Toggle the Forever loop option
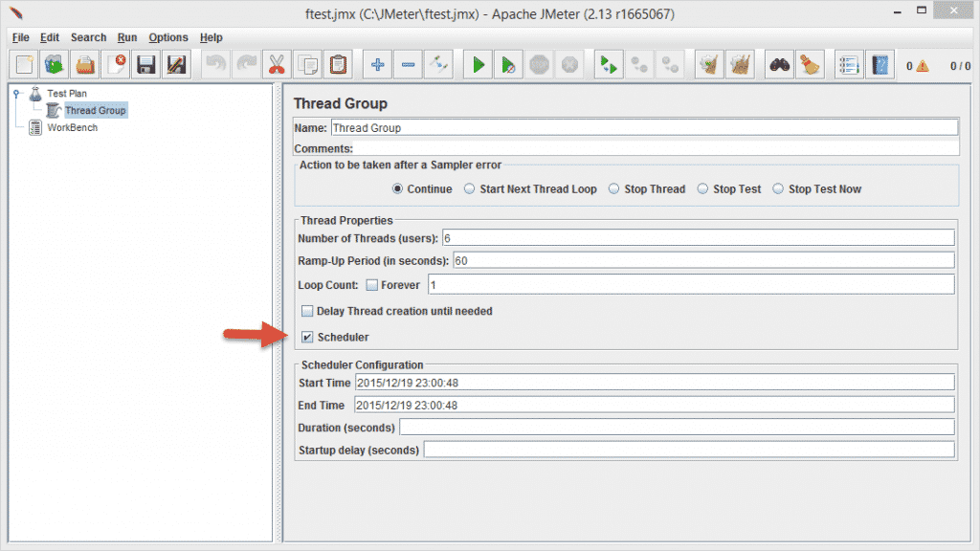Viewport: 980px width, 551px height. (x=371, y=284)
